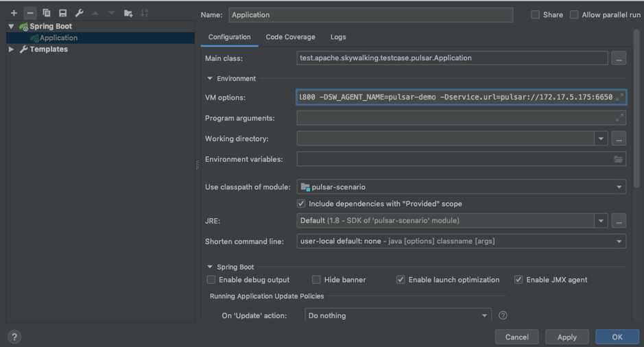Image resolution: width=644 pixels, height=347 pixels.
Task: Click the Running Application Update Policies label
Action: (x=267, y=296)
